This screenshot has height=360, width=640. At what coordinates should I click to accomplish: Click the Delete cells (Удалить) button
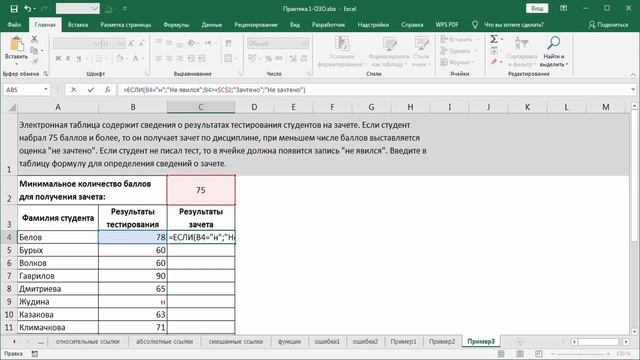click(458, 51)
